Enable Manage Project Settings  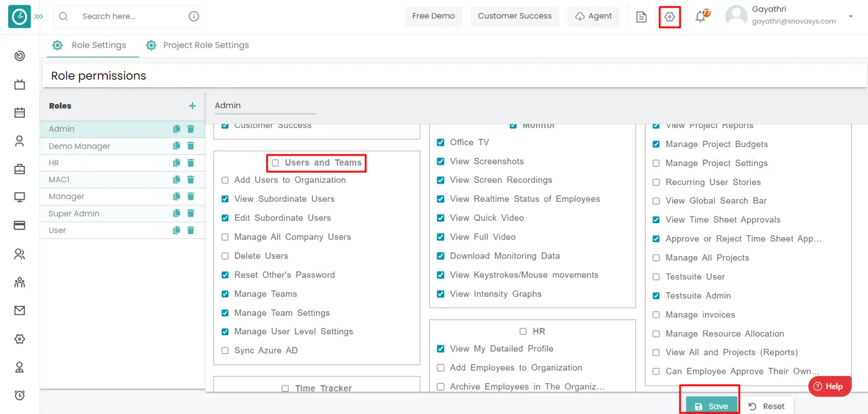(656, 163)
